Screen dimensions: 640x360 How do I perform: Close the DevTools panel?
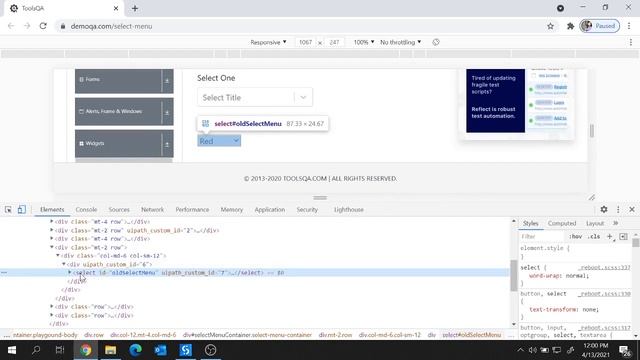[x=632, y=209]
